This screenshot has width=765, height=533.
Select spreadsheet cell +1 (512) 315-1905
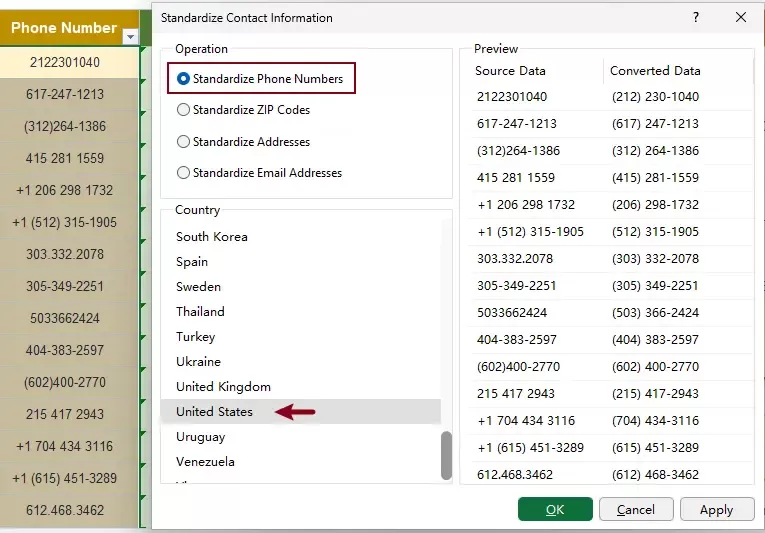point(69,223)
